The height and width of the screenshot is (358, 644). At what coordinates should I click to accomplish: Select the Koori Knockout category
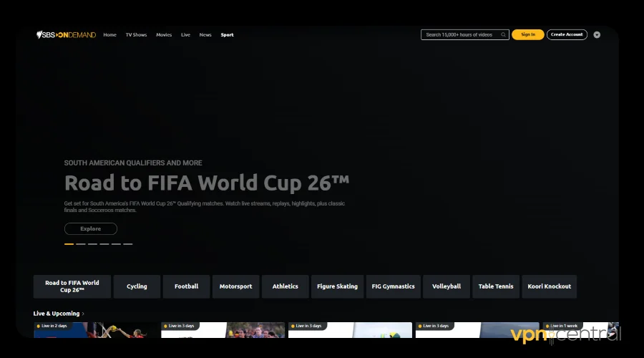(x=549, y=286)
